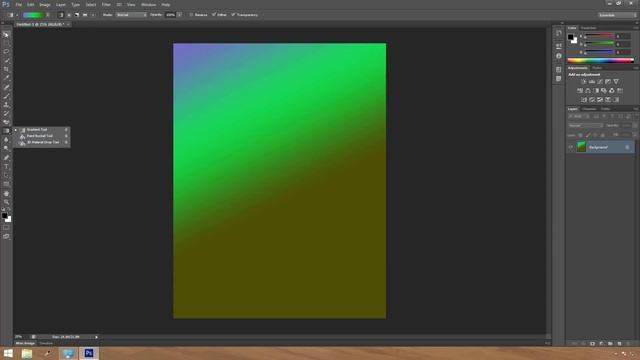Switch to the Channels tab
The image size is (640, 360).
(589, 109)
